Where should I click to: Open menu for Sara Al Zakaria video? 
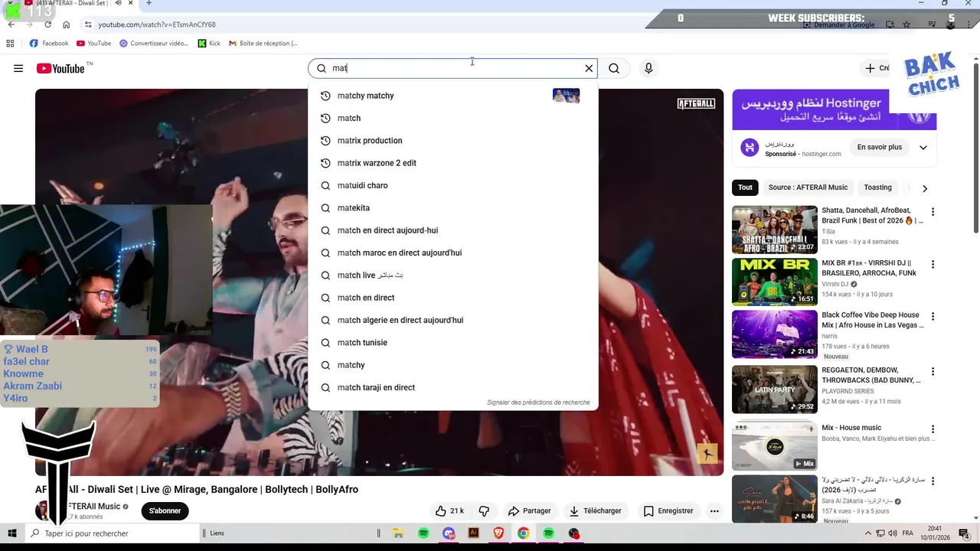933,481
